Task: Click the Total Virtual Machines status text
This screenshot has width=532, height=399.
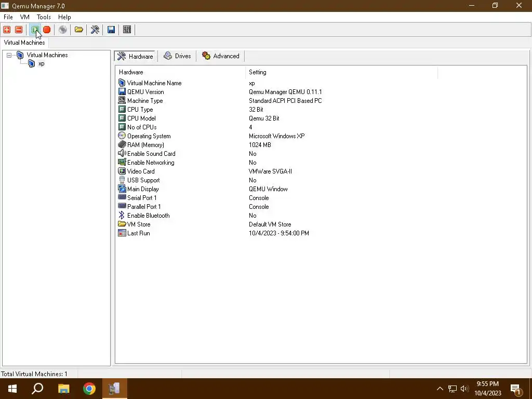Action: [x=34, y=374]
